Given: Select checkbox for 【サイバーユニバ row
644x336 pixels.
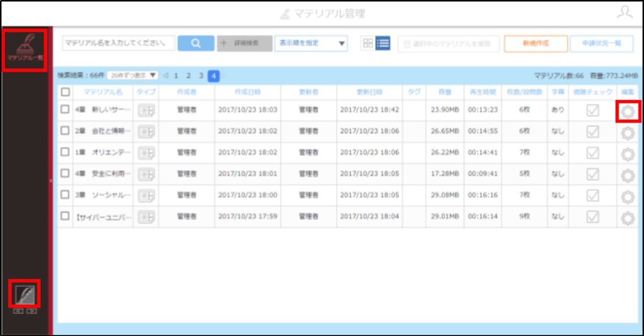Looking at the screenshot, I should click(x=65, y=216).
